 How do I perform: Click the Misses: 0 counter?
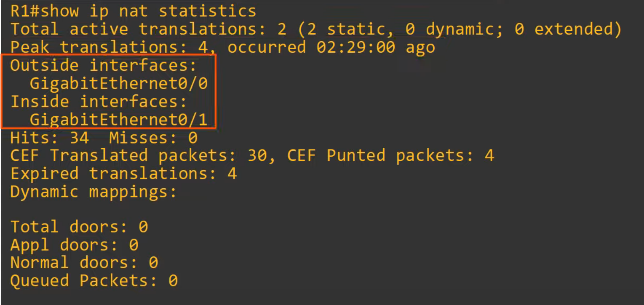pos(153,138)
